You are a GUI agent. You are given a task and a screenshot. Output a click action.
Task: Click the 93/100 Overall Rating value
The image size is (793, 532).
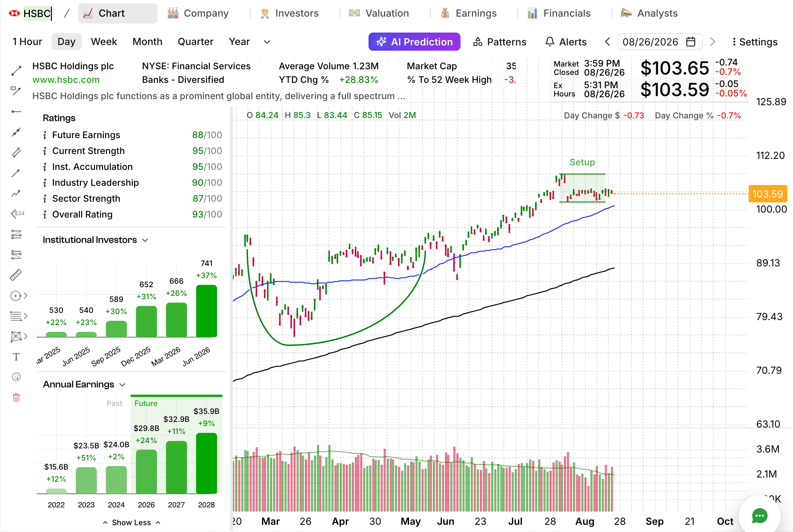[207, 215]
